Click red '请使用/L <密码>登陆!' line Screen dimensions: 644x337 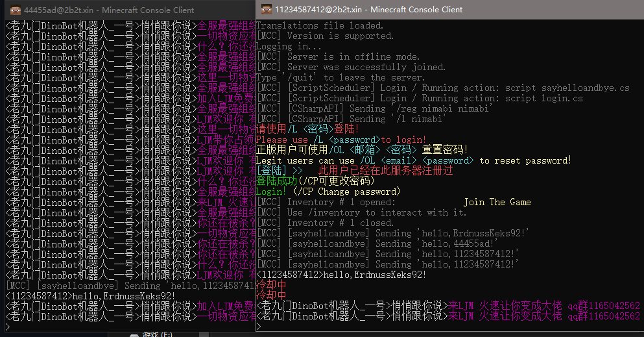pyautogui.click(x=307, y=129)
